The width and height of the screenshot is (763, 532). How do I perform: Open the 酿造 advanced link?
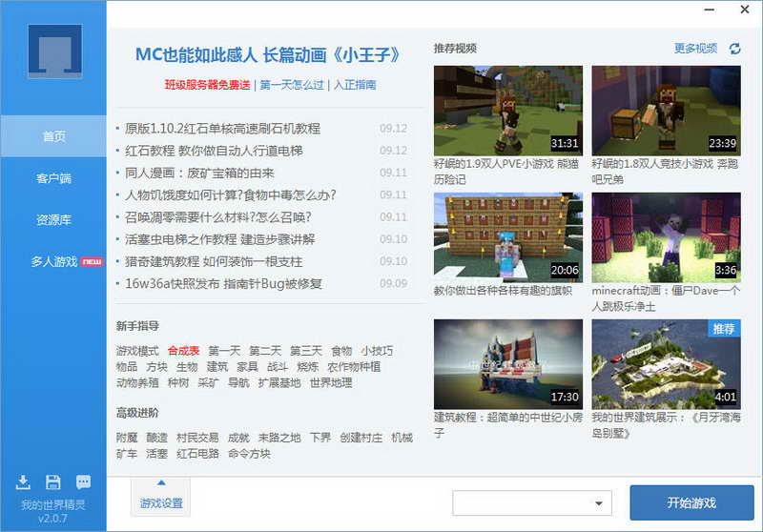click(156, 438)
